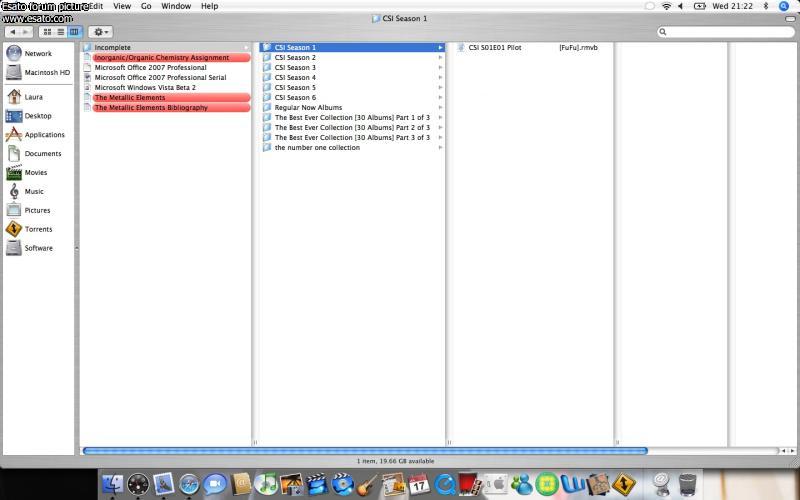Switch to icon view
This screenshot has height=500, width=800.
pos(47,32)
